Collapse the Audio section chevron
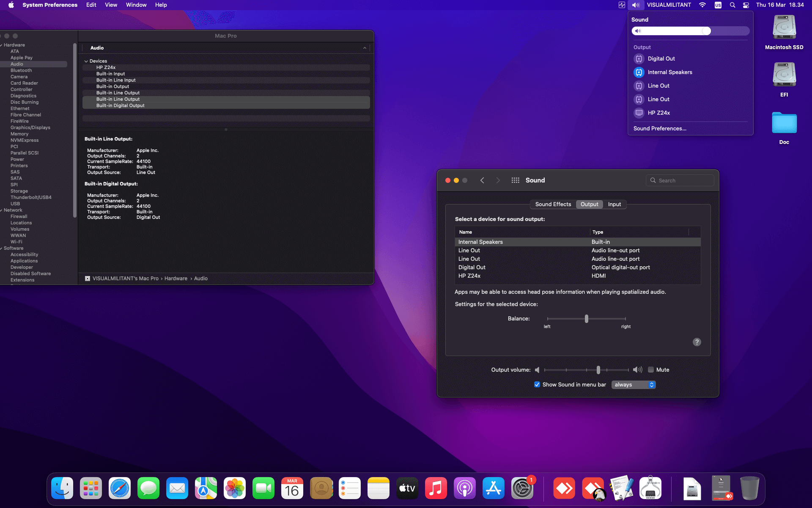 [365, 48]
